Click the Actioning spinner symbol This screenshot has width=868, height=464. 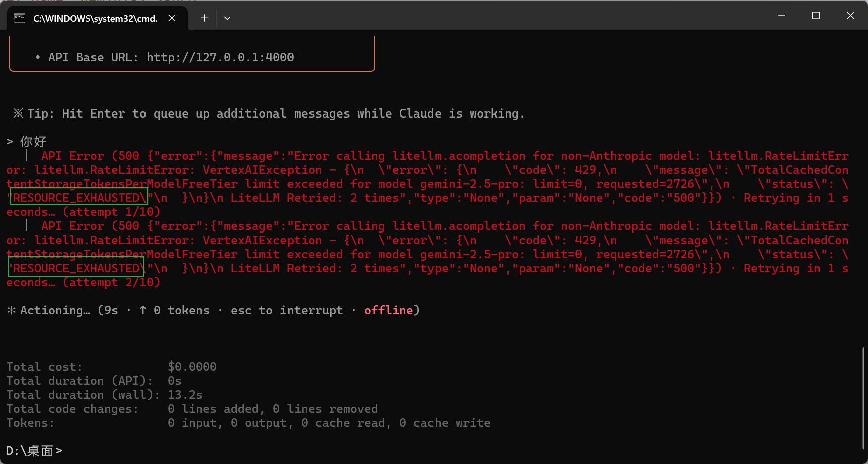[10, 310]
